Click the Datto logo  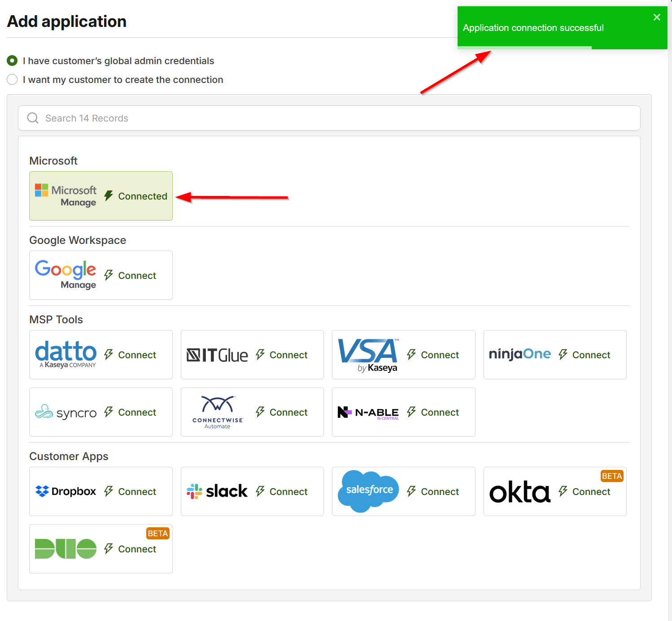[x=65, y=354]
